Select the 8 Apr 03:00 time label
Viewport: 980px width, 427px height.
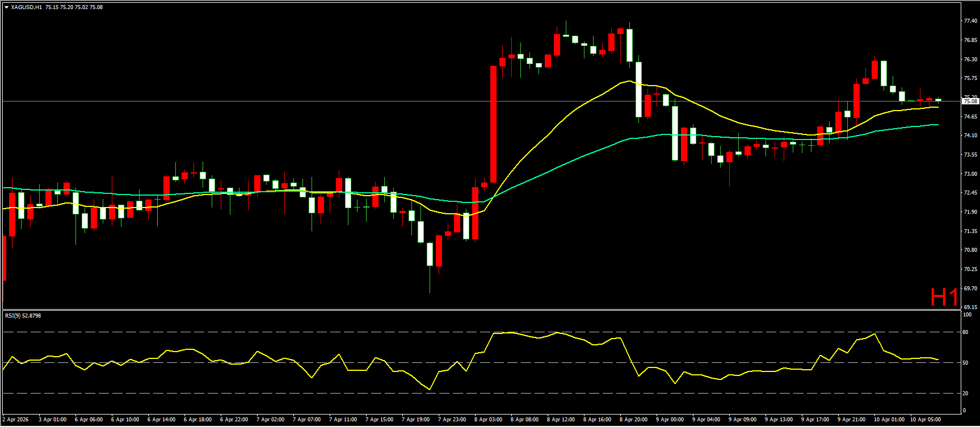point(488,420)
